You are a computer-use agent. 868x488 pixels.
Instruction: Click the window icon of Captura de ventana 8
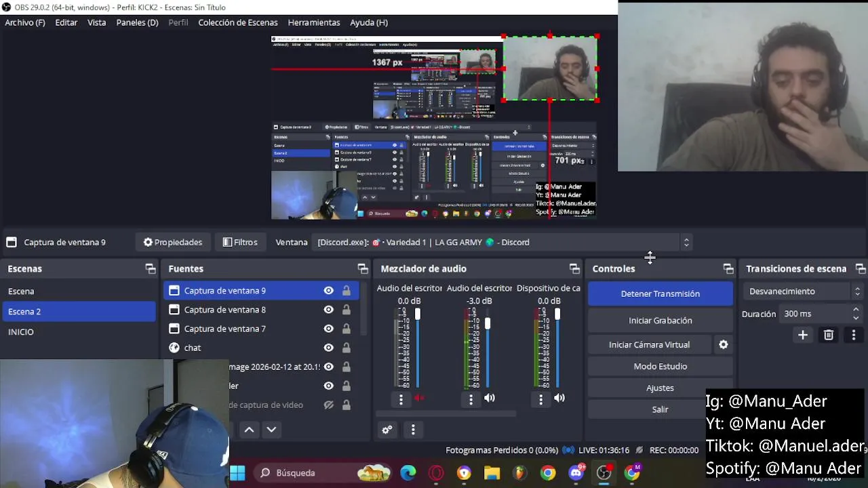click(x=174, y=310)
